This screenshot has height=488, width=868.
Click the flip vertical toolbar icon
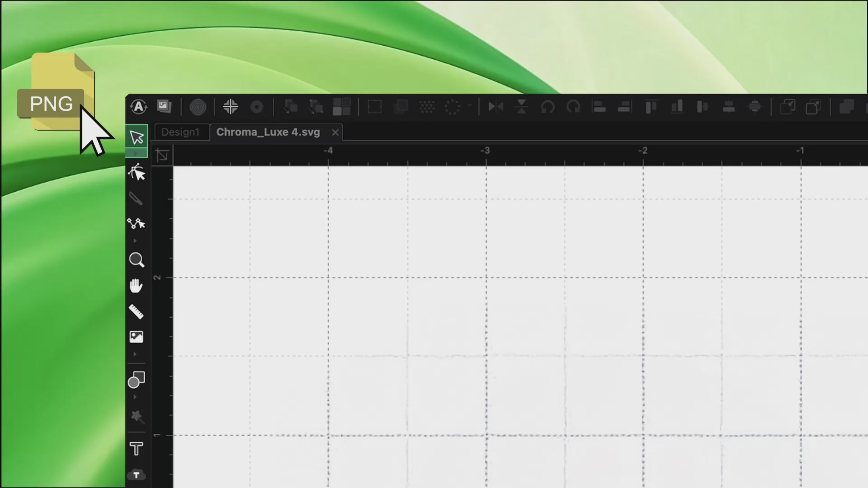click(522, 107)
